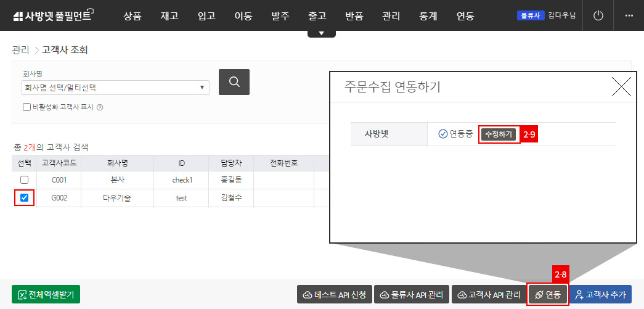
Task: Click the 본사 company cell
Action: pos(118,180)
